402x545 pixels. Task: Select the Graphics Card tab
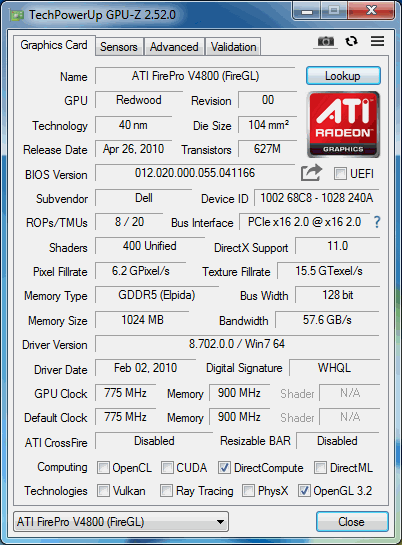click(x=54, y=45)
